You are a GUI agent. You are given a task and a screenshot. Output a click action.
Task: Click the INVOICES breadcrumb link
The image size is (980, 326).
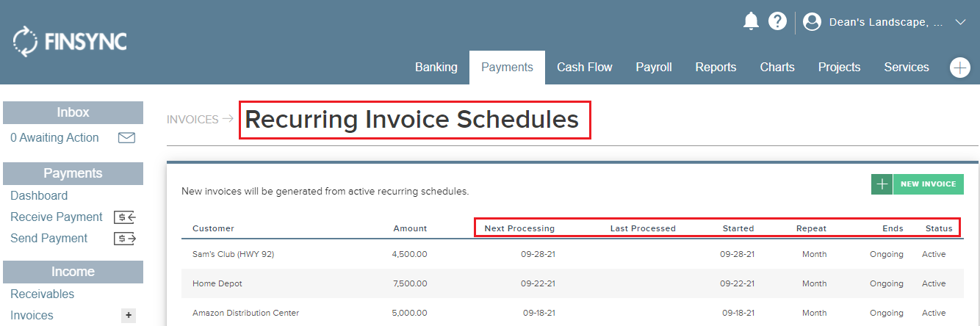click(192, 119)
